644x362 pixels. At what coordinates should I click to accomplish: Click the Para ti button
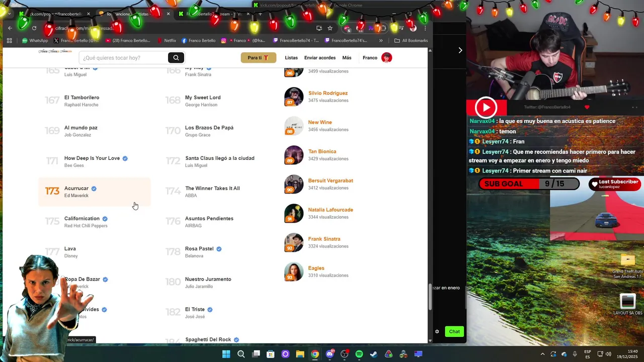(x=258, y=58)
